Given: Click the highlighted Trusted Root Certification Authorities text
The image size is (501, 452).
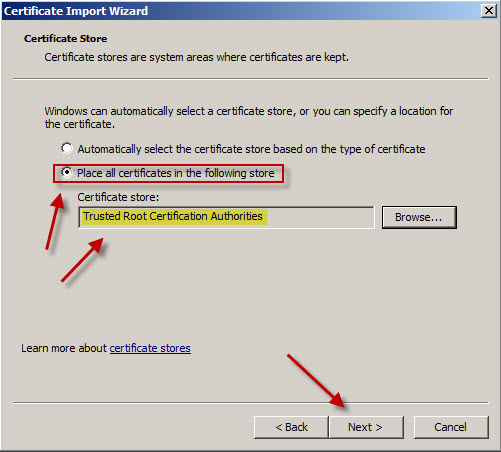Looking at the screenshot, I should pos(173,216).
